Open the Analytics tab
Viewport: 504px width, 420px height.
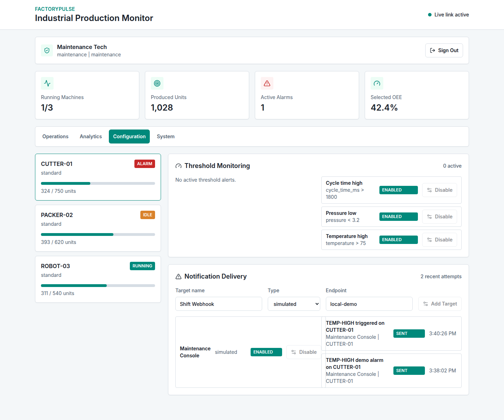tap(91, 136)
